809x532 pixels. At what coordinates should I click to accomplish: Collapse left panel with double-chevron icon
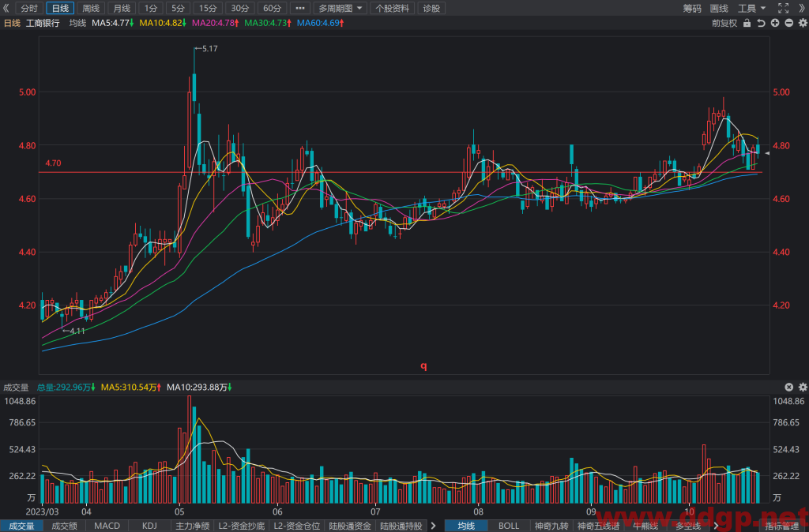pyautogui.click(x=6, y=8)
